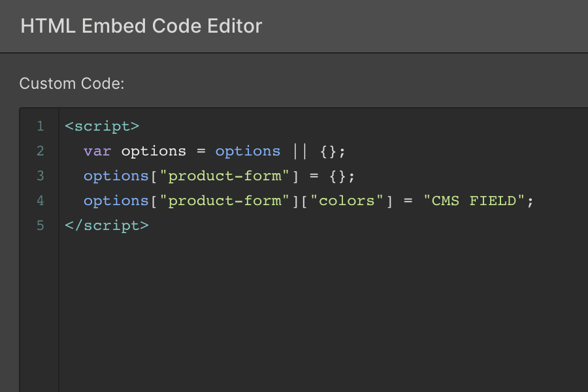Click "product-form" string on line 3
Image resolution: width=588 pixels, height=392 pixels.
(x=224, y=176)
